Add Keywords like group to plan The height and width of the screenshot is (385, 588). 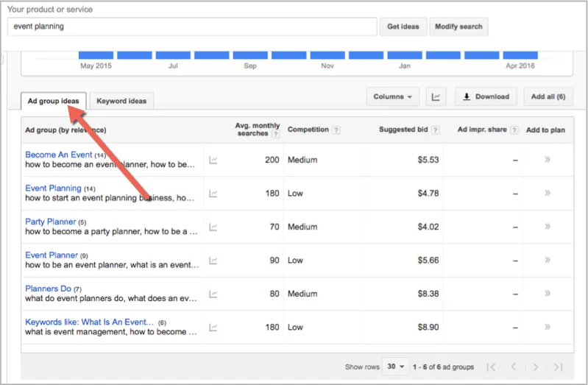(x=548, y=326)
